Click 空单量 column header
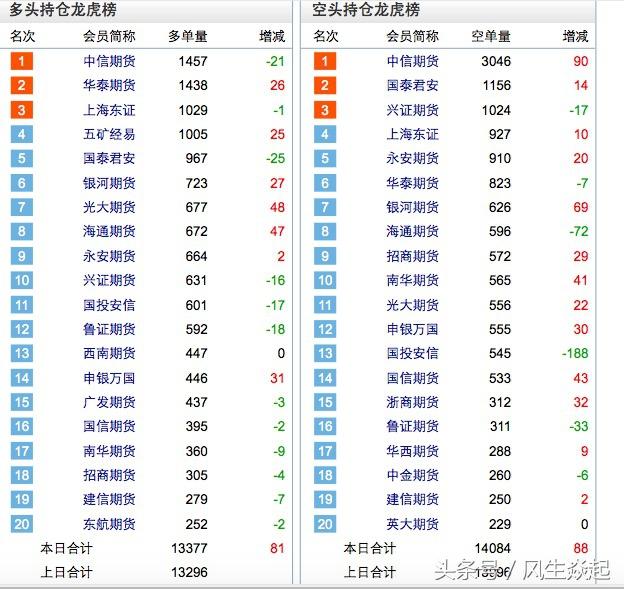Image resolution: width=624 pixels, height=589 pixels. [491, 36]
